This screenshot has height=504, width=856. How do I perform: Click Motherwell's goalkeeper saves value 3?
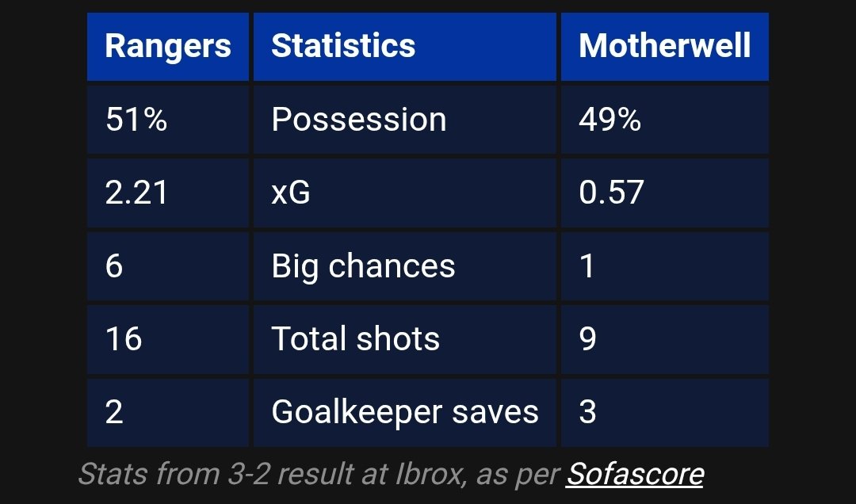click(587, 412)
